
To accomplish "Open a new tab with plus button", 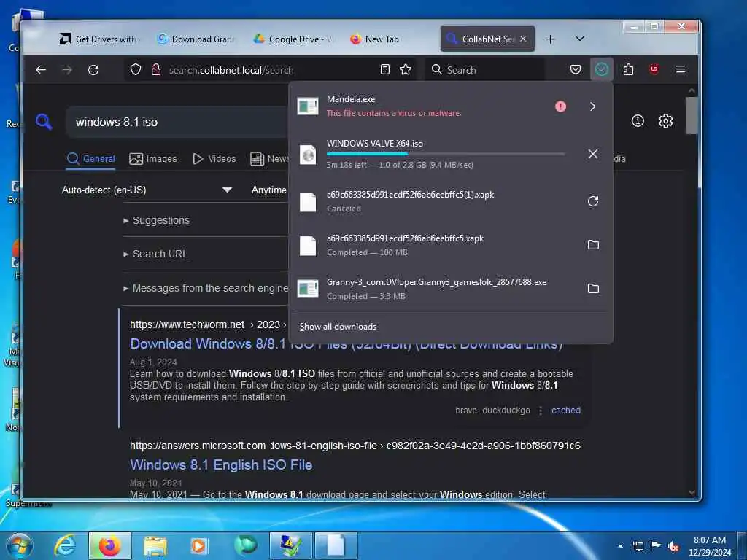I will [550, 39].
